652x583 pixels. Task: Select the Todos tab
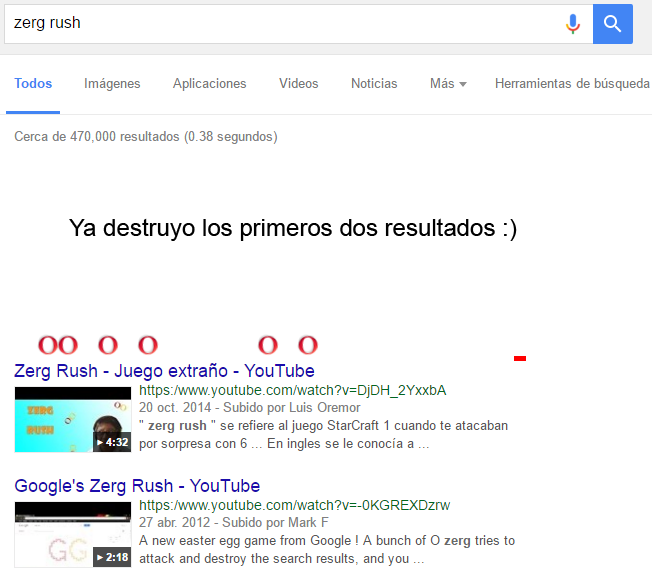(33, 84)
